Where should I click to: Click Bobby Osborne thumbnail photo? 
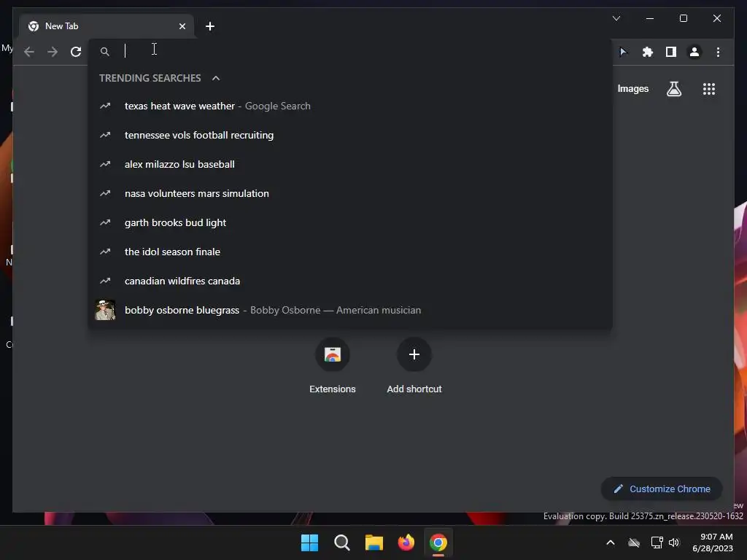tap(105, 310)
